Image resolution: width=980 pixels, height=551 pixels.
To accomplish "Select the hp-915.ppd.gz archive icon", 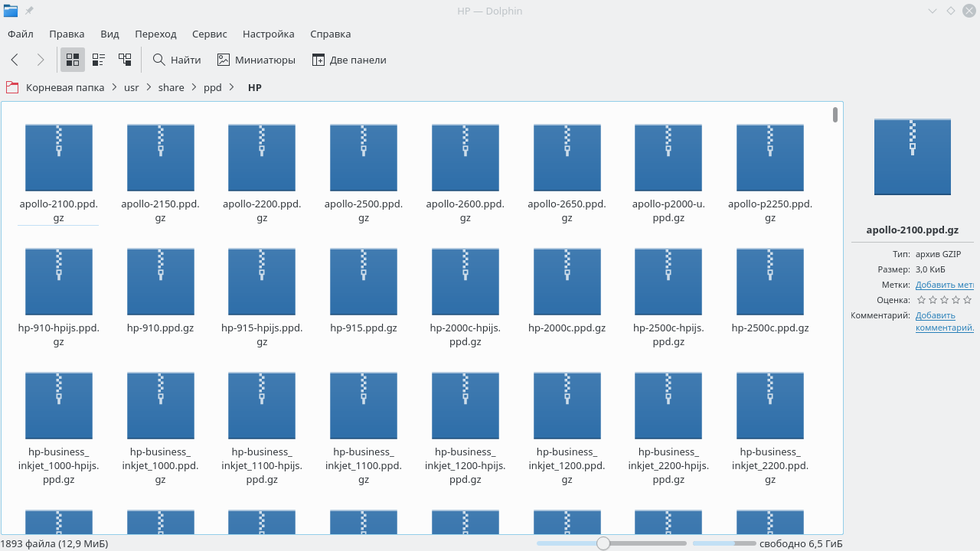I will [364, 282].
